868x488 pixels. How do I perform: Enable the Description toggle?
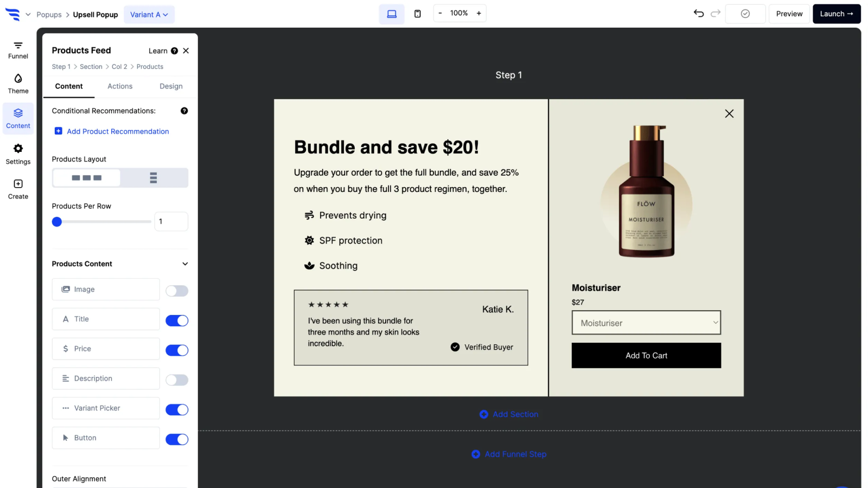point(177,380)
